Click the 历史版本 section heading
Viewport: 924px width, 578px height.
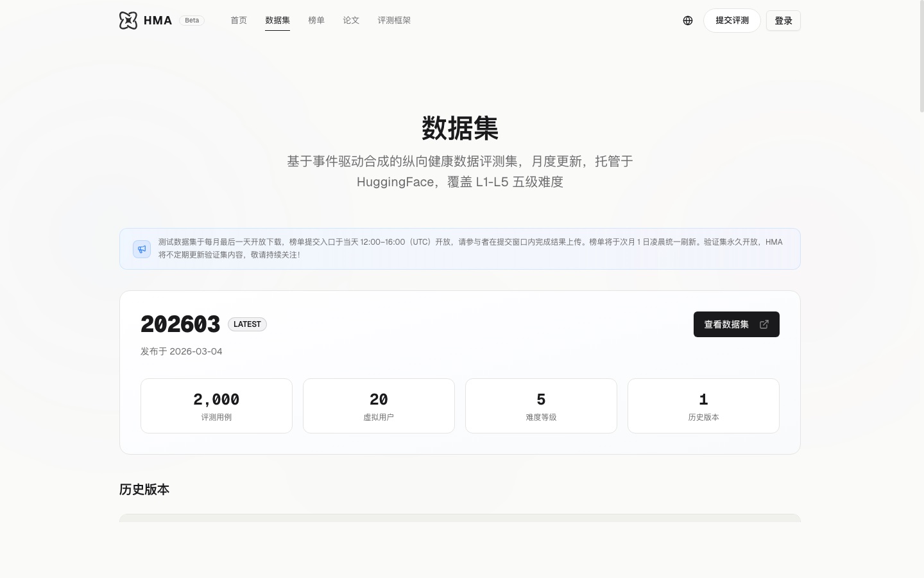point(144,489)
